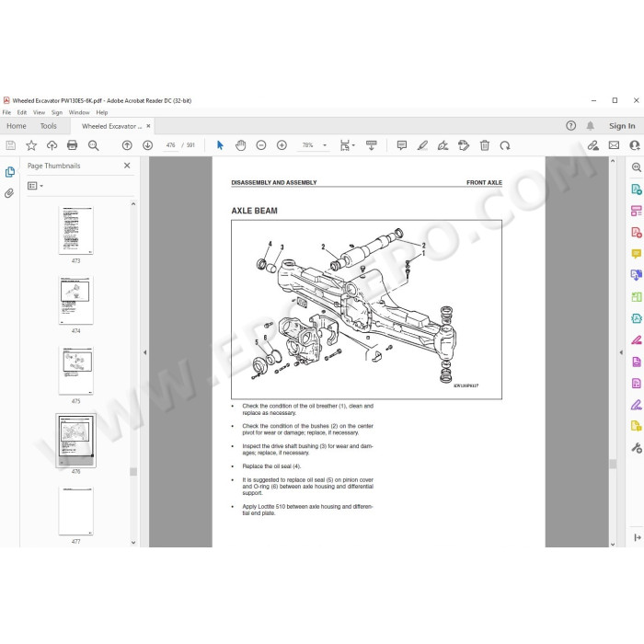The height and width of the screenshot is (644, 644).
Task: Click the user account icon
Action: coord(635,145)
